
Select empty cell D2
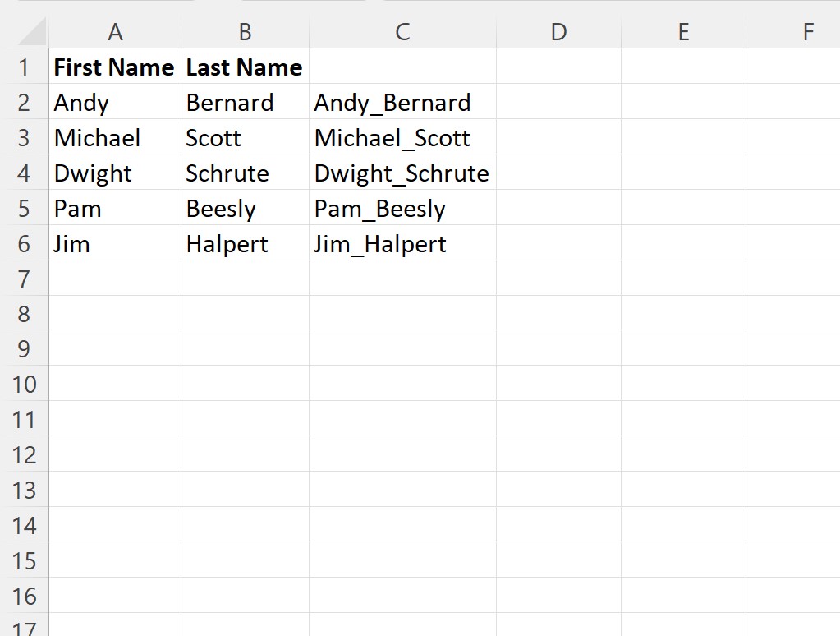pyautogui.click(x=558, y=102)
